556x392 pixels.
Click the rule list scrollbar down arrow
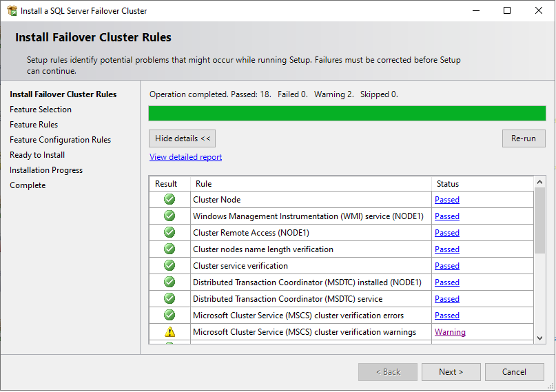click(x=539, y=338)
